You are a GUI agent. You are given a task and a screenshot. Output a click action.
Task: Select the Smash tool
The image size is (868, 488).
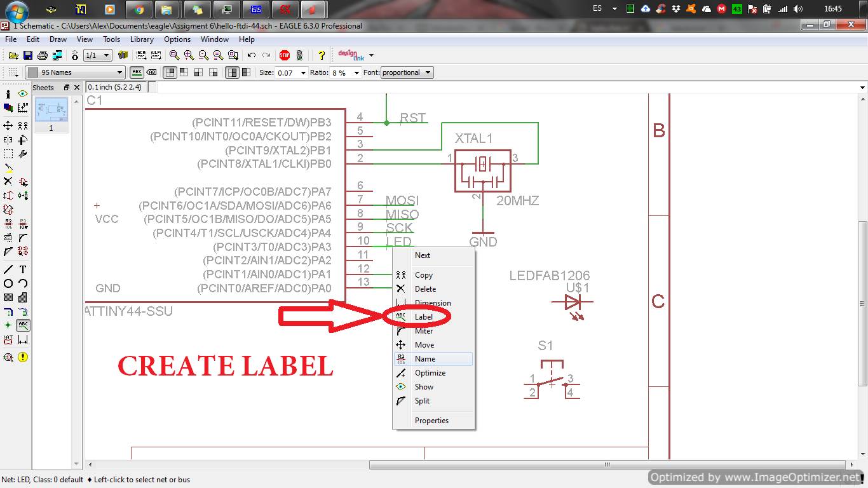[8, 238]
